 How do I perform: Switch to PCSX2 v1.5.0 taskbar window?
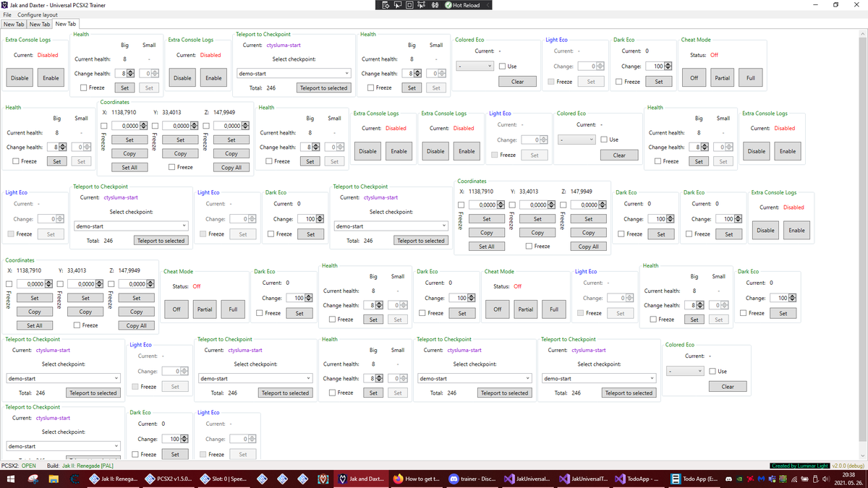pyautogui.click(x=169, y=479)
